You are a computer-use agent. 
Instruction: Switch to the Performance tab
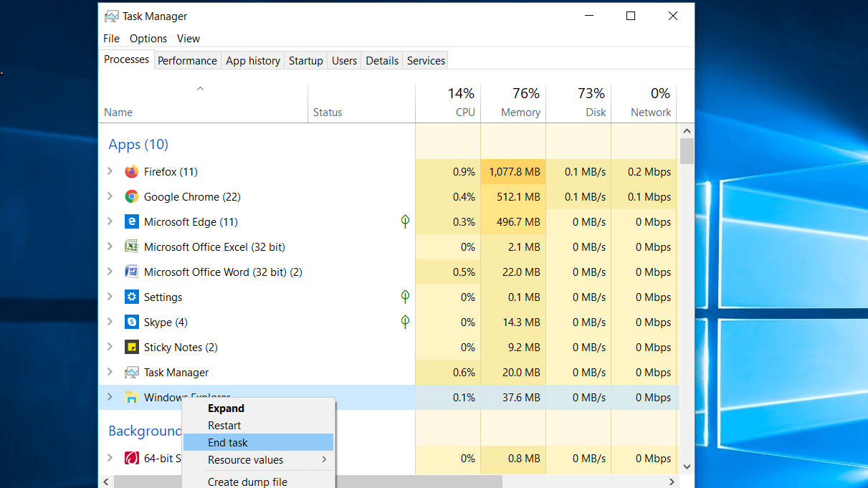coord(187,60)
